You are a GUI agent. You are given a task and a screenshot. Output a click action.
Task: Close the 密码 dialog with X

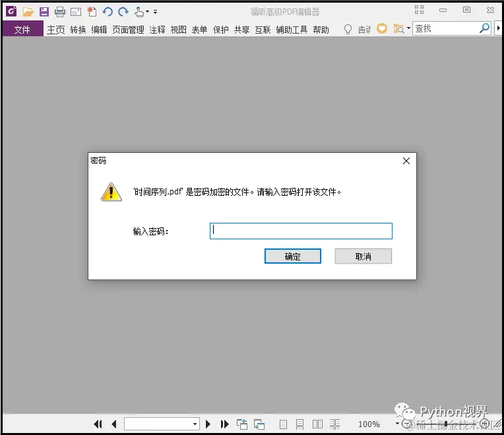406,161
